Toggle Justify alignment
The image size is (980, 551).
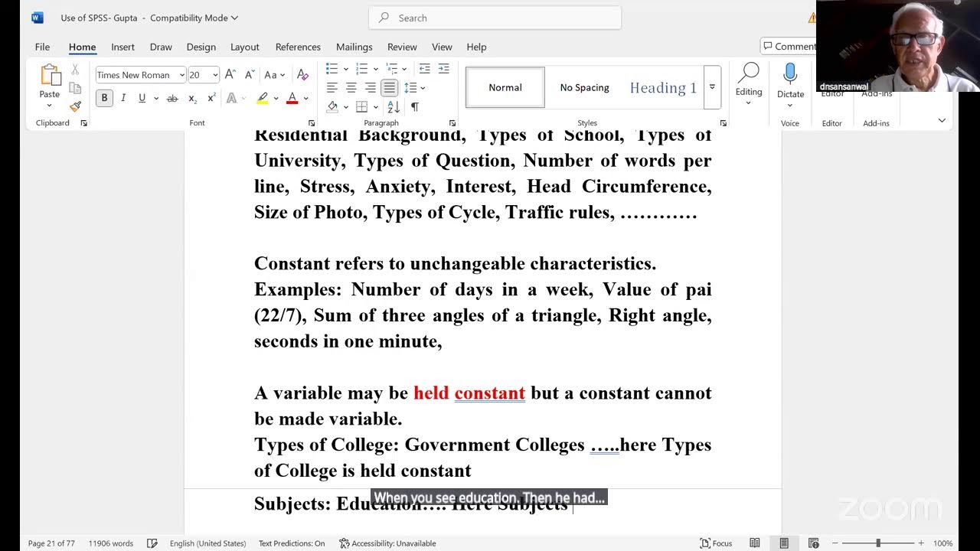(390, 88)
